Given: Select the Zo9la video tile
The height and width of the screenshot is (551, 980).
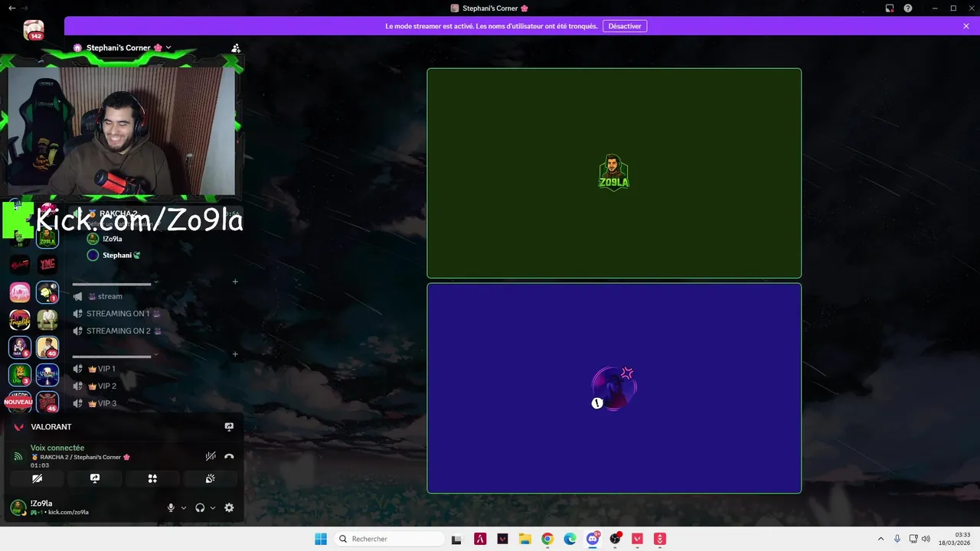Looking at the screenshot, I should point(614,173).
